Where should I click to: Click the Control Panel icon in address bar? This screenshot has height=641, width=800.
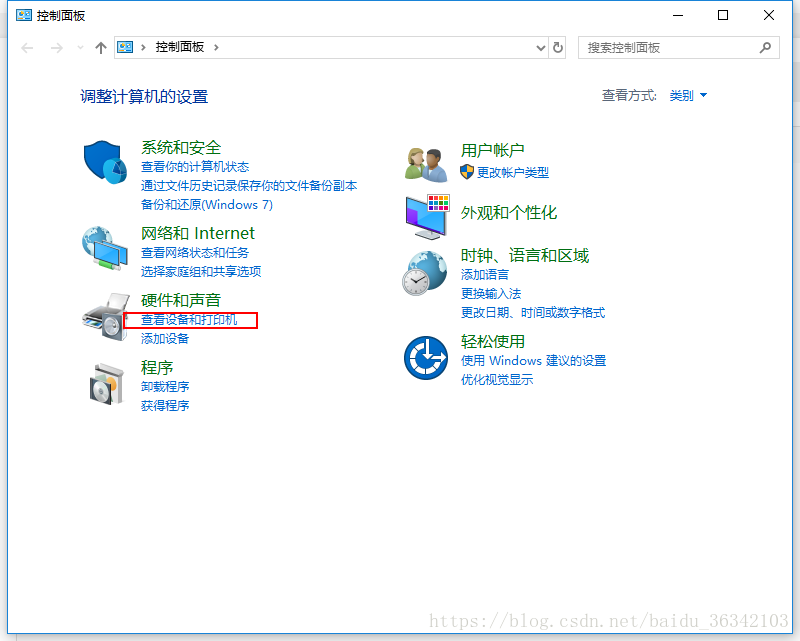[125, 47]
